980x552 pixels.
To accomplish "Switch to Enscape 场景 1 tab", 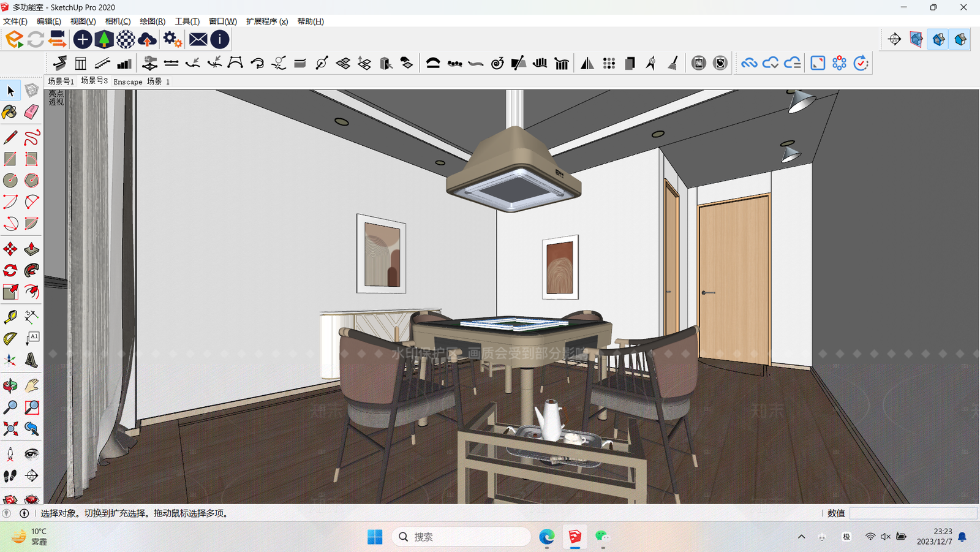I will 141,81.
